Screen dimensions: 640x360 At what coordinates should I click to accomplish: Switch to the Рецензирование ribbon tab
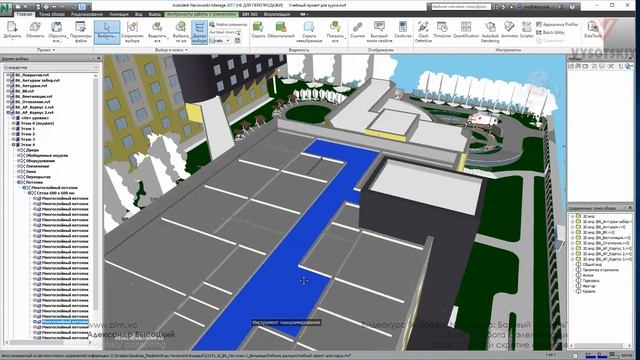(x=87, y=14)
